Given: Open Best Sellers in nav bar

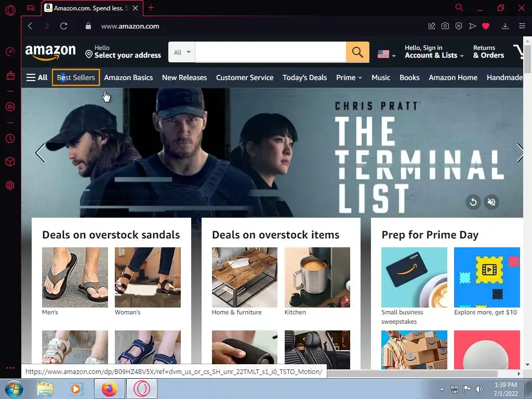Looking at the screenshot, I should coord(76,78).
